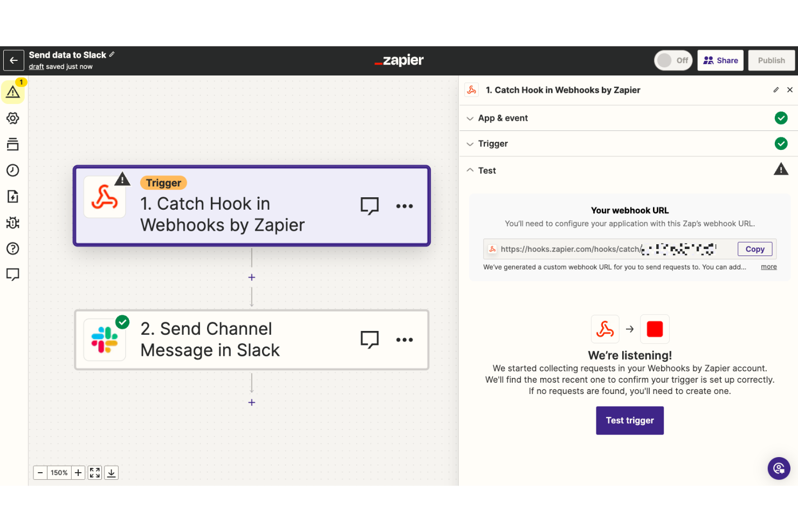Click the Webhooks icon in panel header
The image size is (798, 532).
coord(472,90)
